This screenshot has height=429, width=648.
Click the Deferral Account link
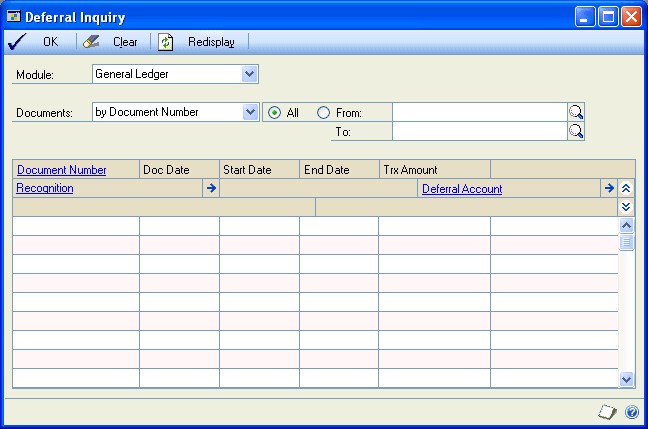pyautogui.click(x=462, y=189)
